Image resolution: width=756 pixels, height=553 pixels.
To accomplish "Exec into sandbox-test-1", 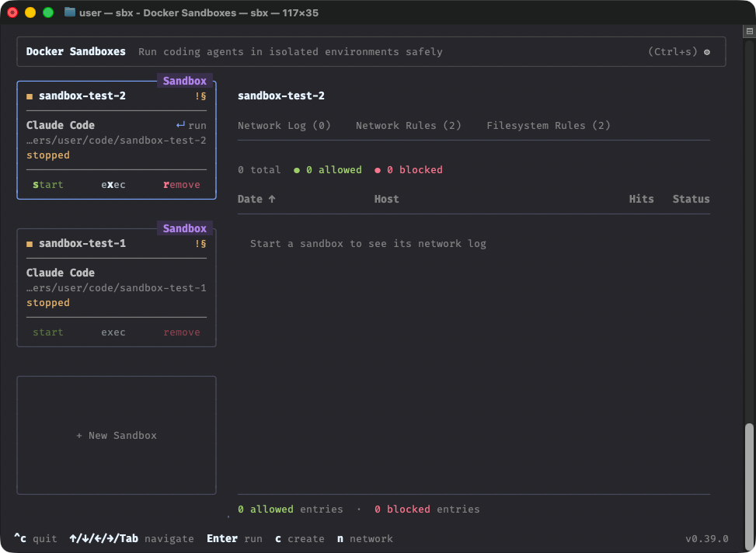I will 113,332.
